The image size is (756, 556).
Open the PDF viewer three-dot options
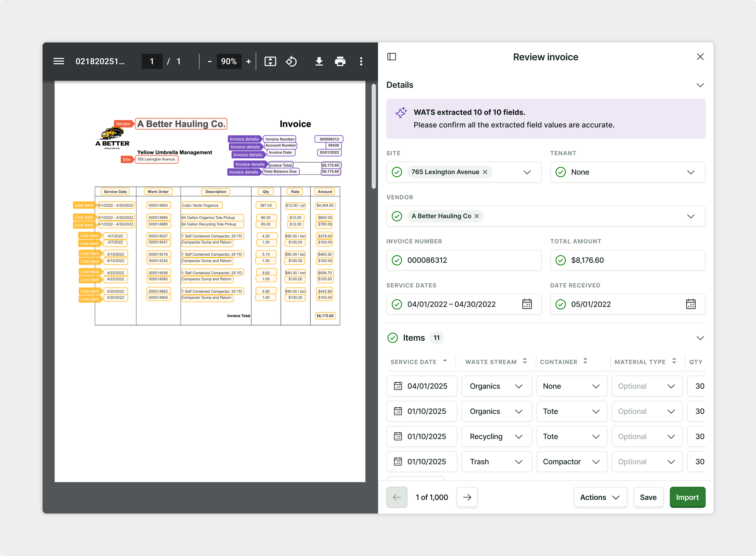coord(361,61)
